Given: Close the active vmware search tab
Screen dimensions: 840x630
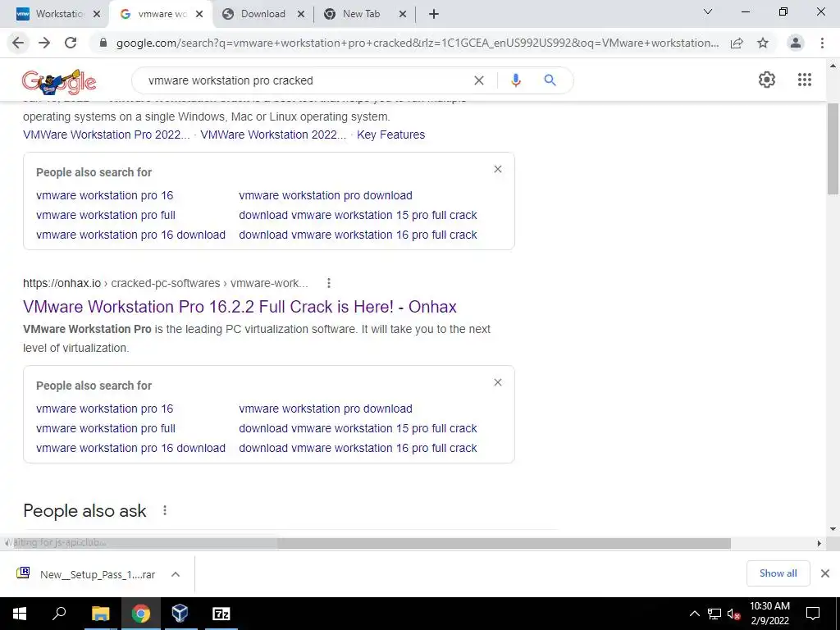Looking at the screenshot, I should pos(199,15).
